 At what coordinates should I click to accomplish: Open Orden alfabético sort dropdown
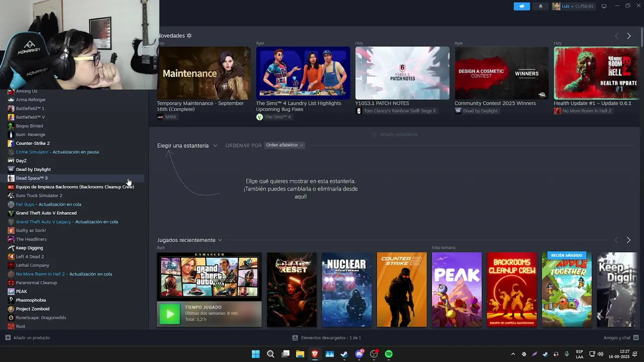[285, 145]
